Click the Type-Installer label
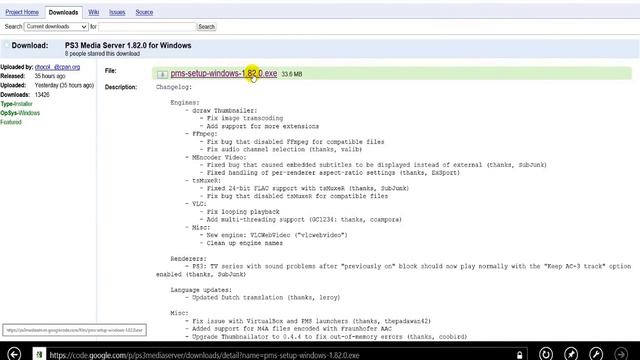 (x=16, y=104)
